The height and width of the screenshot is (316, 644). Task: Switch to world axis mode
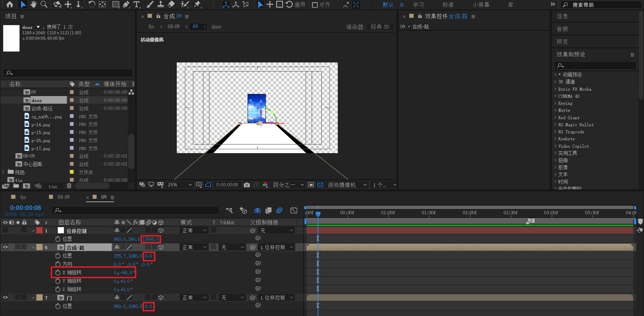pos(236,4)
